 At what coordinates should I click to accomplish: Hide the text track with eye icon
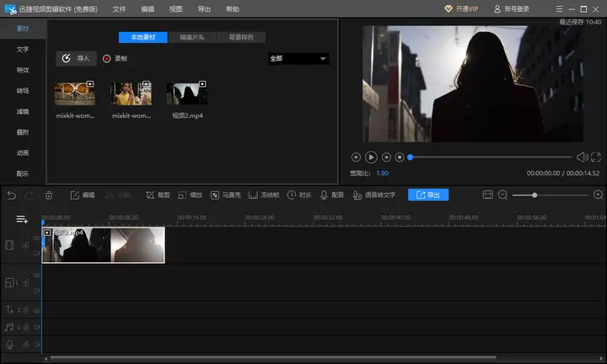[37, 310]
